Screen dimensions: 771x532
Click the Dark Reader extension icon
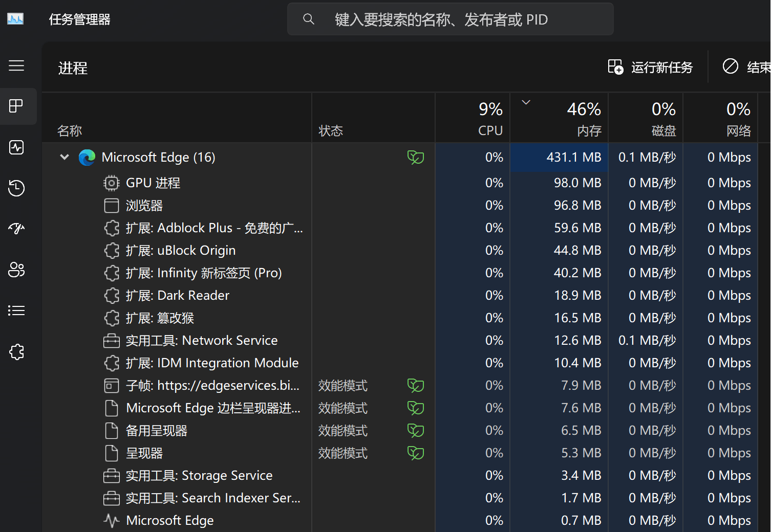(x=112, y=296)
